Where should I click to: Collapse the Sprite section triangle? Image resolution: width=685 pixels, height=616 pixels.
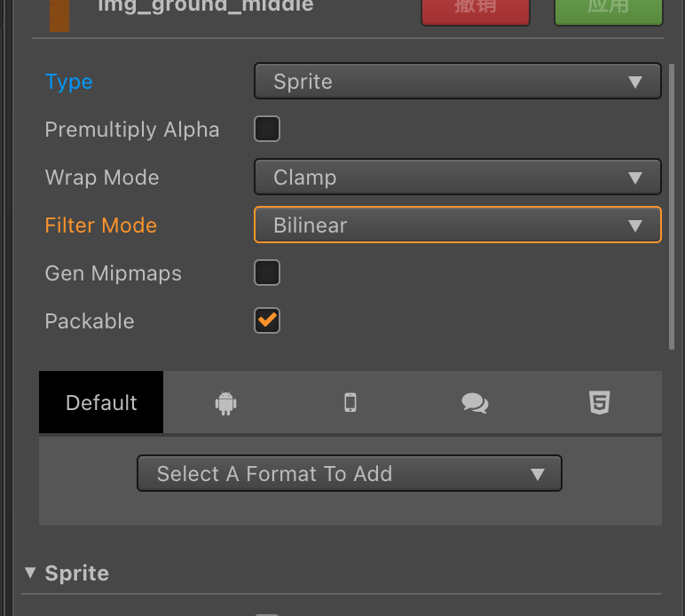32,573
